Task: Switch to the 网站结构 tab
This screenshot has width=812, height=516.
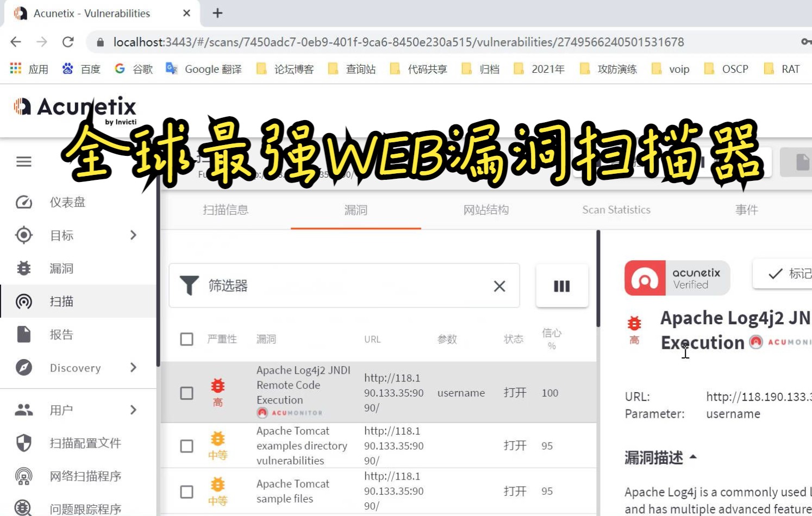Action: tap(486, 210)
